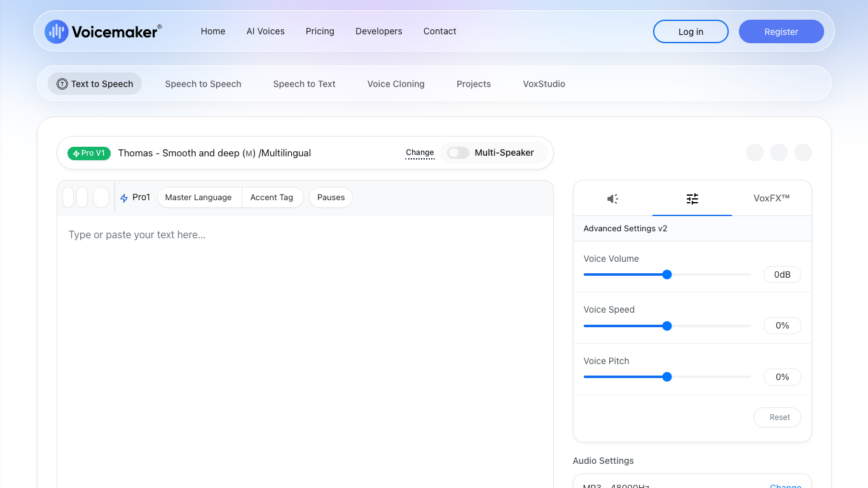Click the Thomas - Smooth and deep voice name
Image resolution: width=868 pixels, height=488 pixels.
(x=214, y=153)
